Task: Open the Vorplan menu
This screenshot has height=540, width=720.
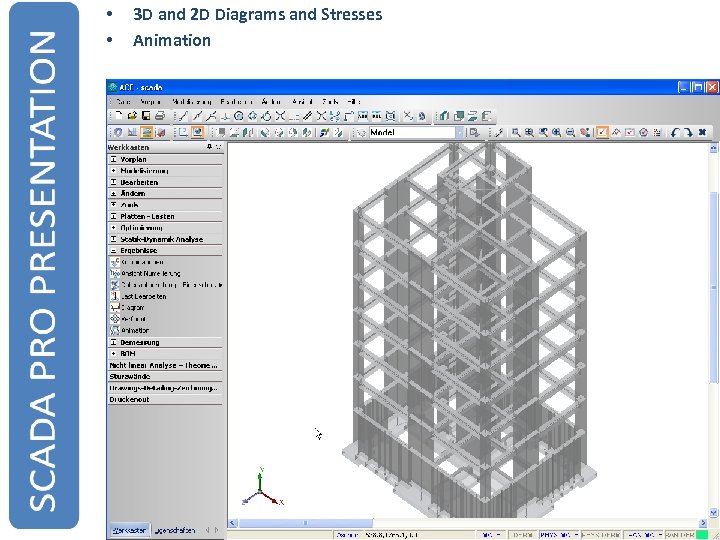Action: pos(150,101)
